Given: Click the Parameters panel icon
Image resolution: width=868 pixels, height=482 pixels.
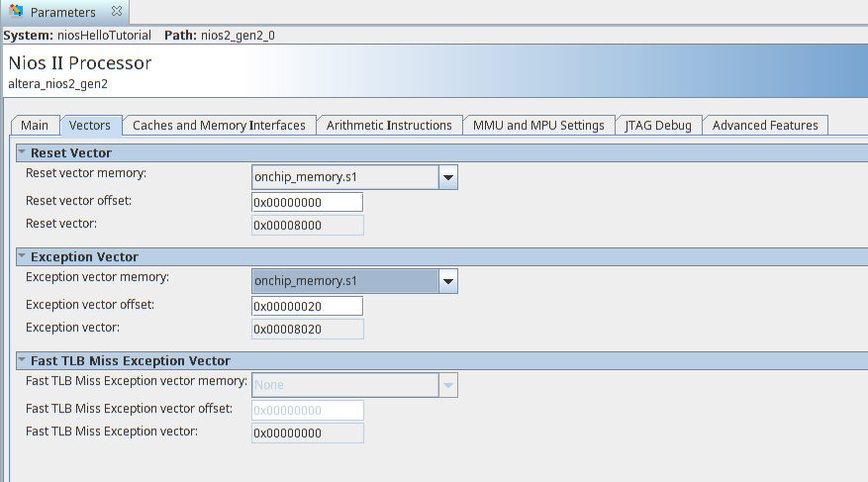Looking at the screenshot, I should click(x=17, y=13).
